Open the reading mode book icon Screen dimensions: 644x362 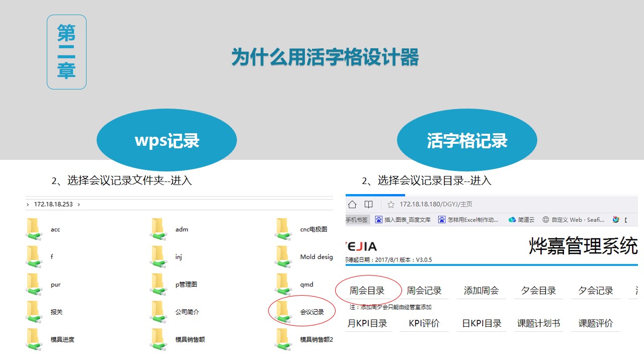[369, 204]
